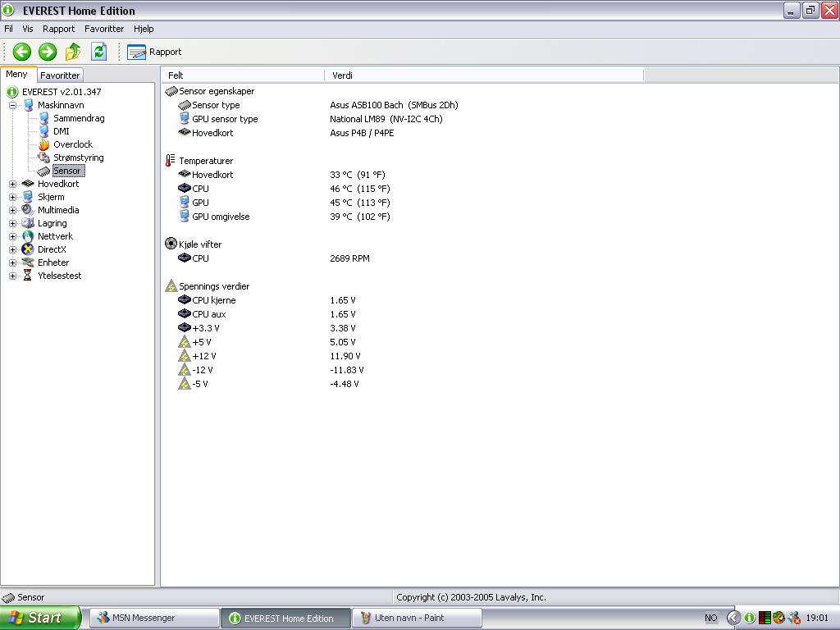Expand the Ytelsestest tree node
Screen dimensions: 840x630
click(12, 276)
